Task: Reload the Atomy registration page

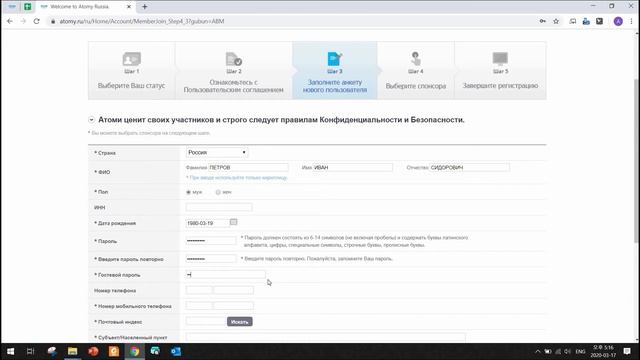Action: click(x=37, y=21)
